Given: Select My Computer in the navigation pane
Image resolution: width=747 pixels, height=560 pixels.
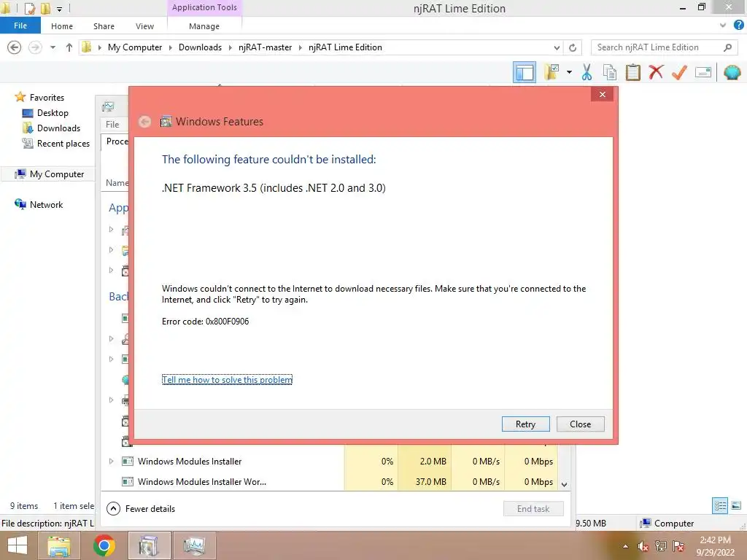Looking at the screenshot, I should (49, 174).
